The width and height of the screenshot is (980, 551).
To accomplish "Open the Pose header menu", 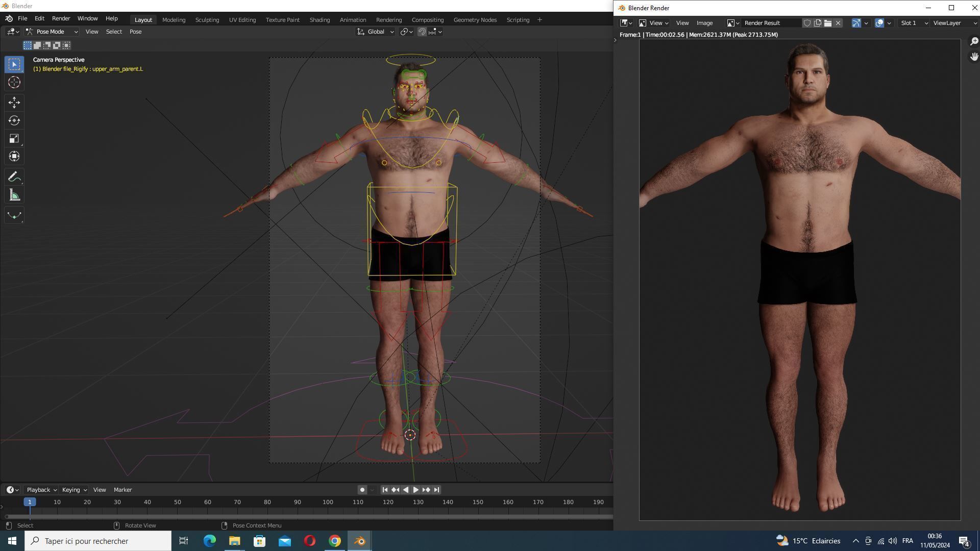I will point(135,32).
